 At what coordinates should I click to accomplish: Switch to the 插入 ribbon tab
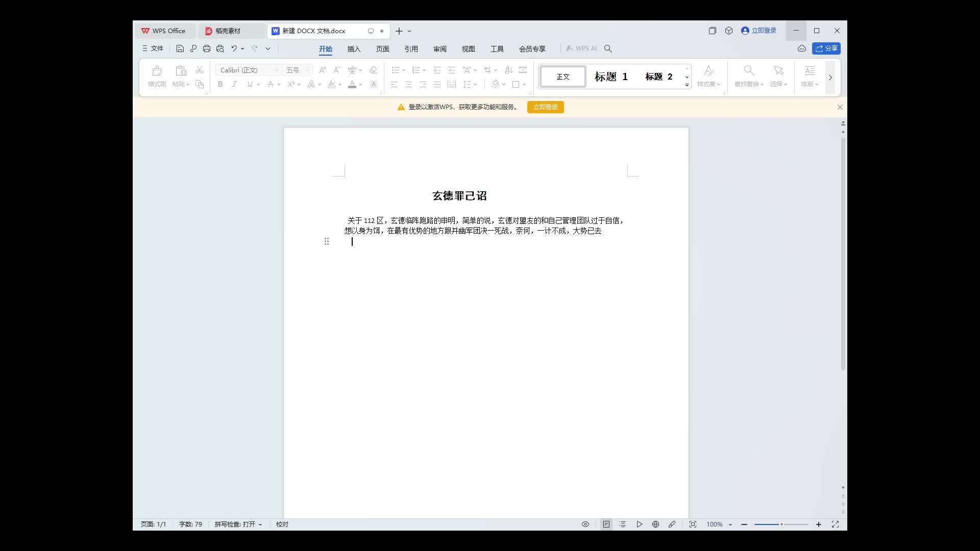click(x=353, y=48)
